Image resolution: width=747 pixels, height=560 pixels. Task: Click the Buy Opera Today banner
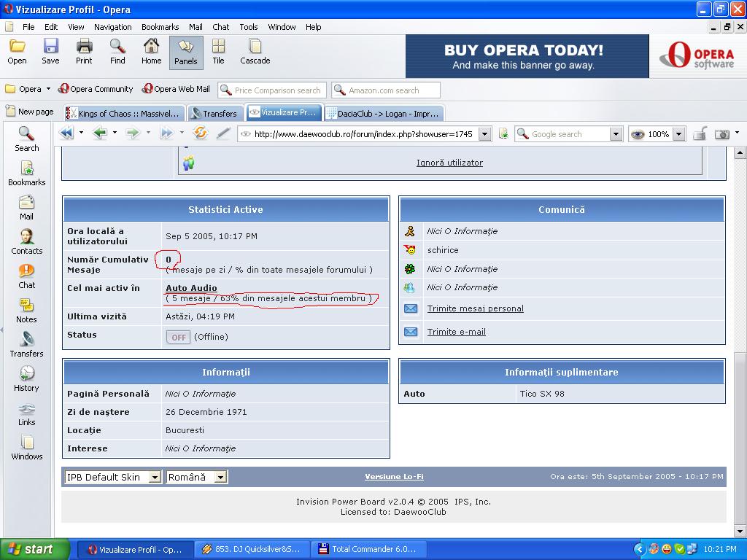pos(527,56)
